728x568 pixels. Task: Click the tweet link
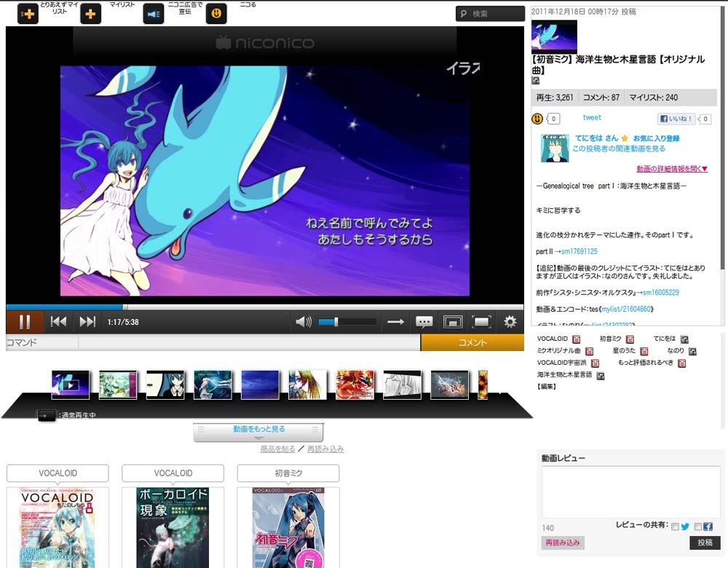592,118
